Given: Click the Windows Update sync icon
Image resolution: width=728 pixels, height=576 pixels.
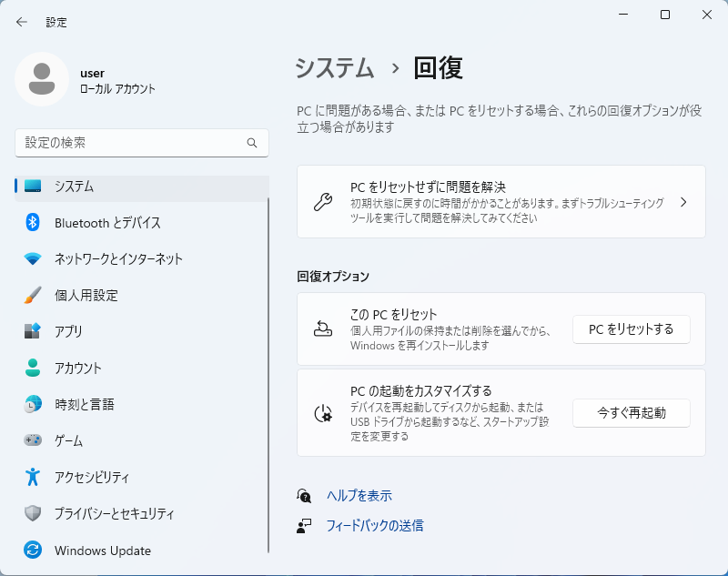Looking at the screenshot, I should (33, 550).
